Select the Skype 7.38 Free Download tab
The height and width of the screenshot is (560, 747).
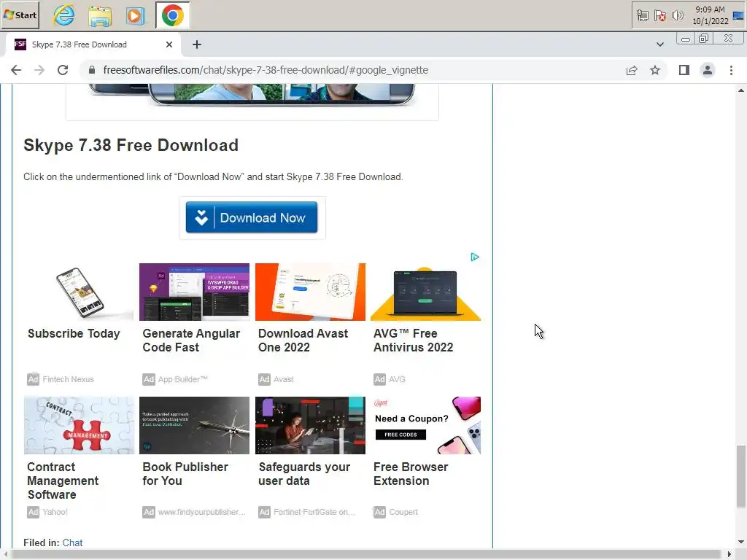[93, 44]
